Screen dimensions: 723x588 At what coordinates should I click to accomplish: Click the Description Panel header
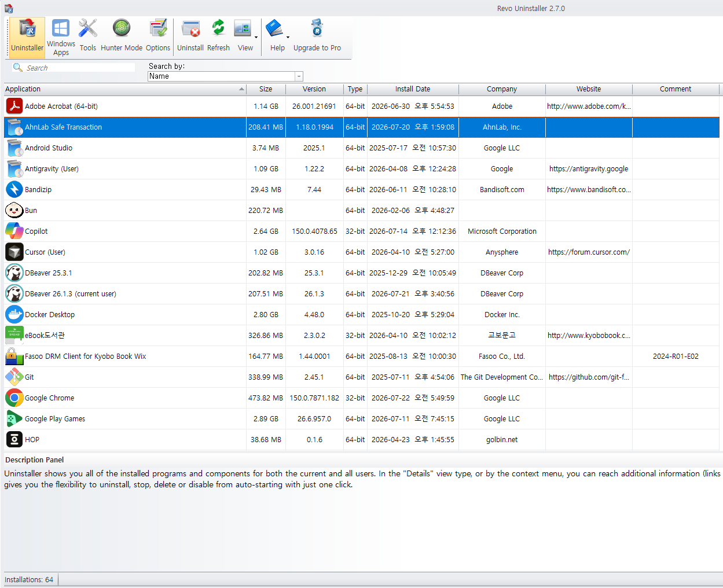click(35, 460)
